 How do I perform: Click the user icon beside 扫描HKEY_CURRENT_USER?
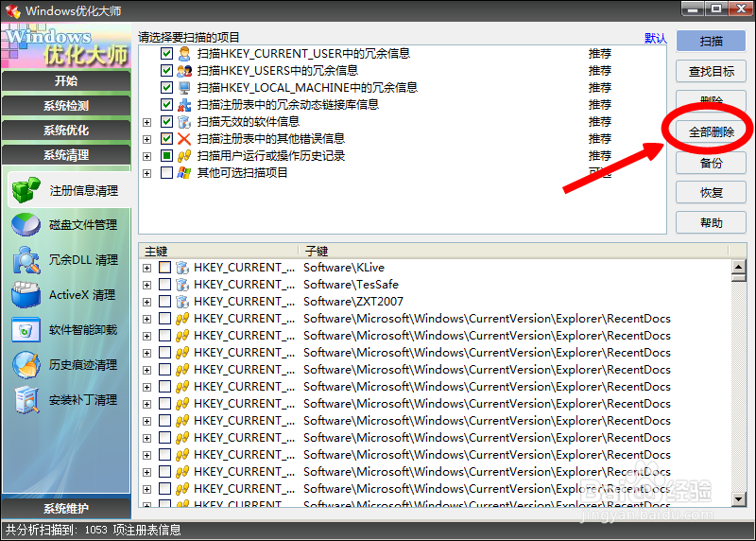(183, 54)
